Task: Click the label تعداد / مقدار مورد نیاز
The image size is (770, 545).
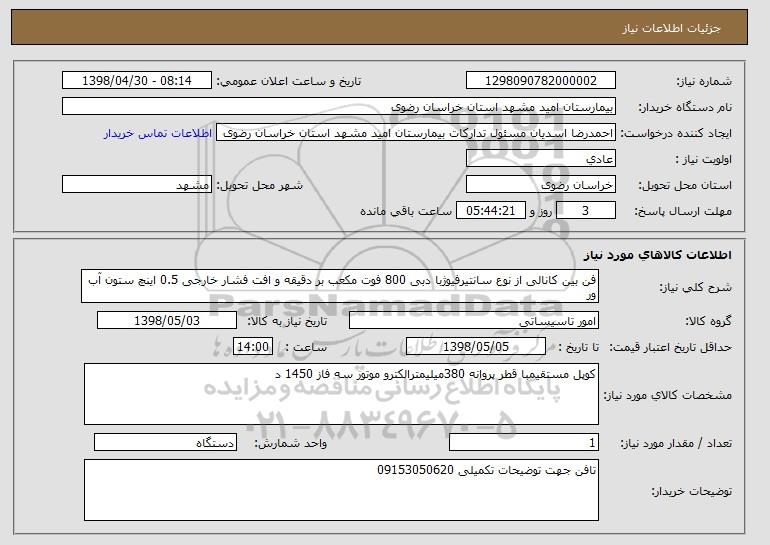Action: tap(676, 443)
